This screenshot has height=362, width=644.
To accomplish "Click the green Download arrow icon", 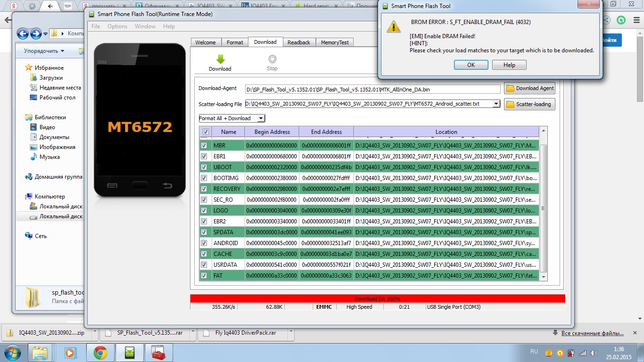I will coord(220,59).
